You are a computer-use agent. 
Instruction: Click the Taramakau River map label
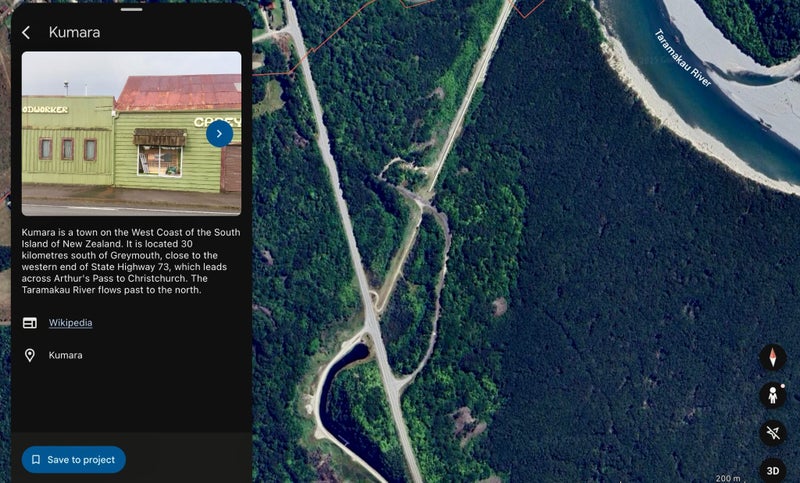(682, 58)
